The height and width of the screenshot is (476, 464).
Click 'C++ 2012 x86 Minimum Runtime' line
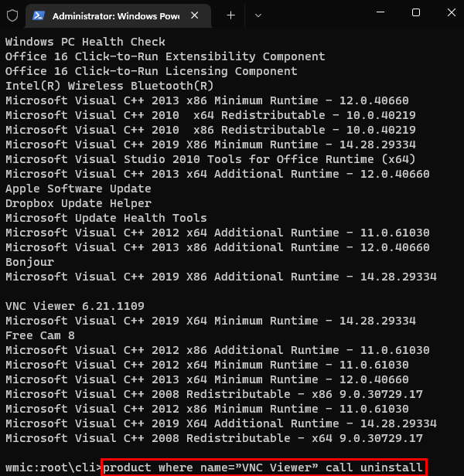pos(207,409)
